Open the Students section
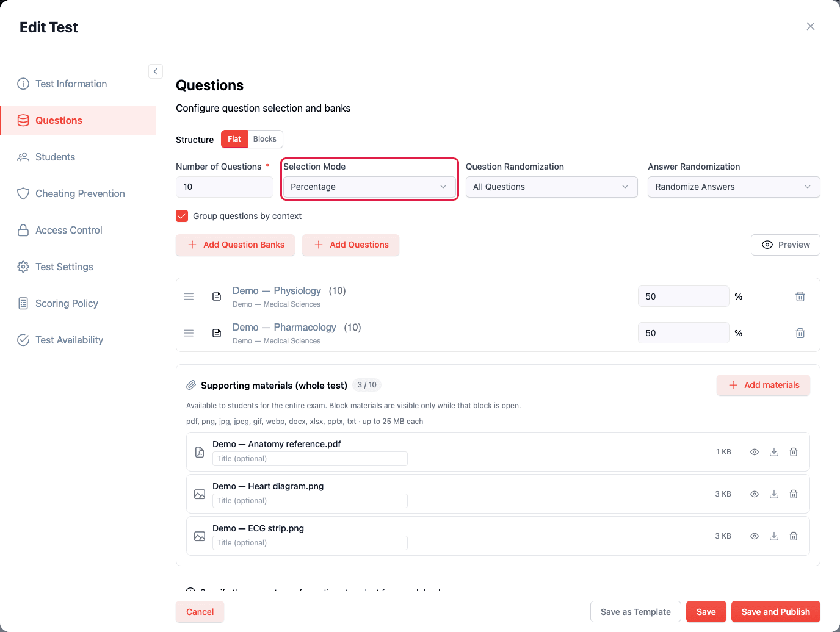 pyautogui.click(x=78, y=157)
